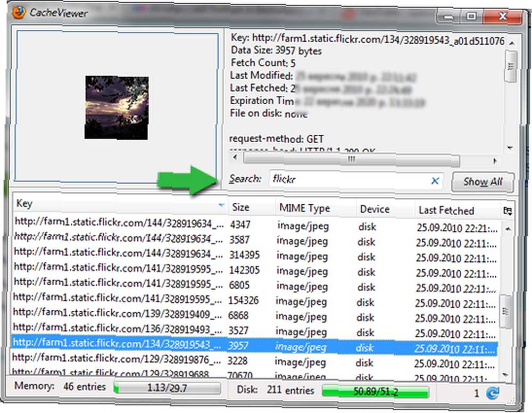Image resolution: width=532 pixels, height=413 pixels.
Task: Click the Disk usage bar showing 50.89/51.2
Action: [x=375, y=391]
